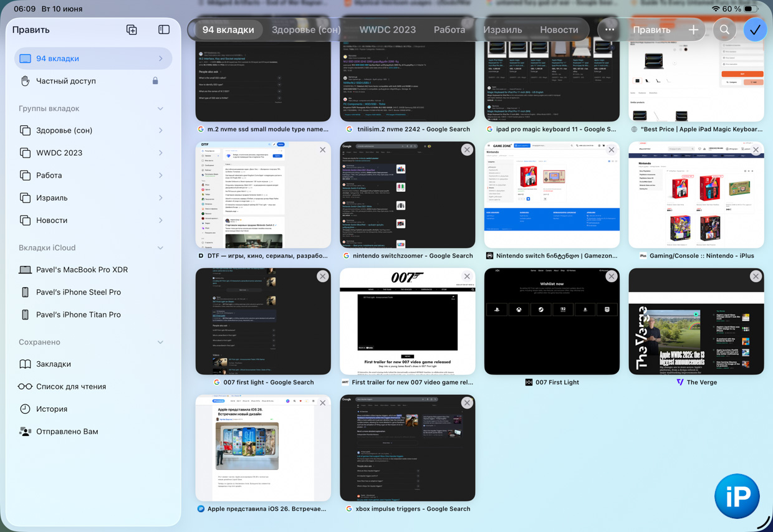Open the three-dots more options menu
The height and width of the screenshot is (532, 773).
coord(610,30)
